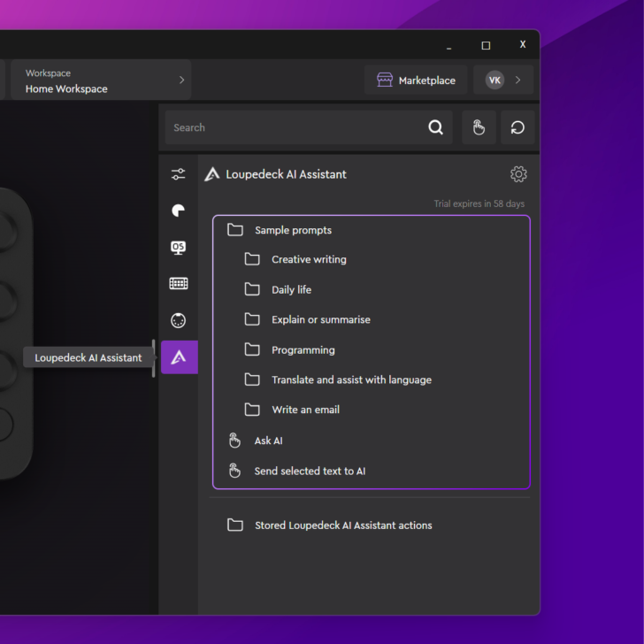Viewport: 644px width, 644px height.
Task: Open the Marketplace
Action: (x=416, y=80)
